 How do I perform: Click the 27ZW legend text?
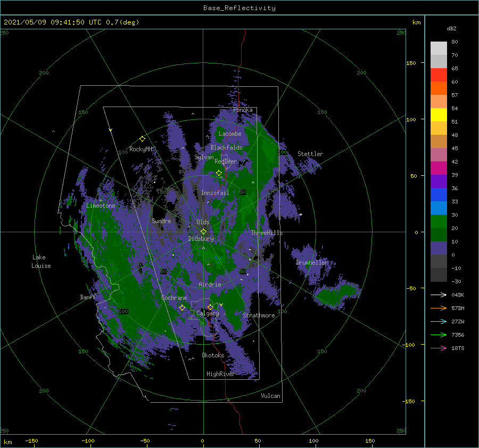(458, 321)
